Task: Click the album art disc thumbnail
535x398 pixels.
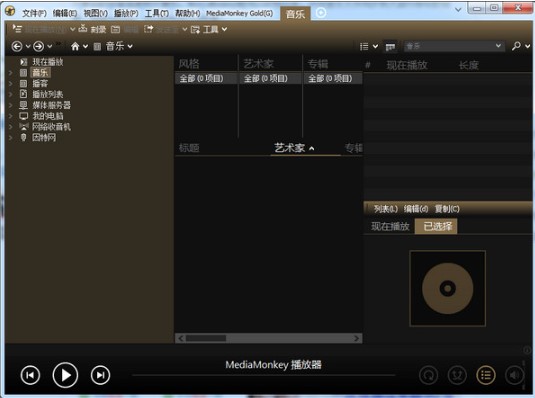Action: pos(448,288)
